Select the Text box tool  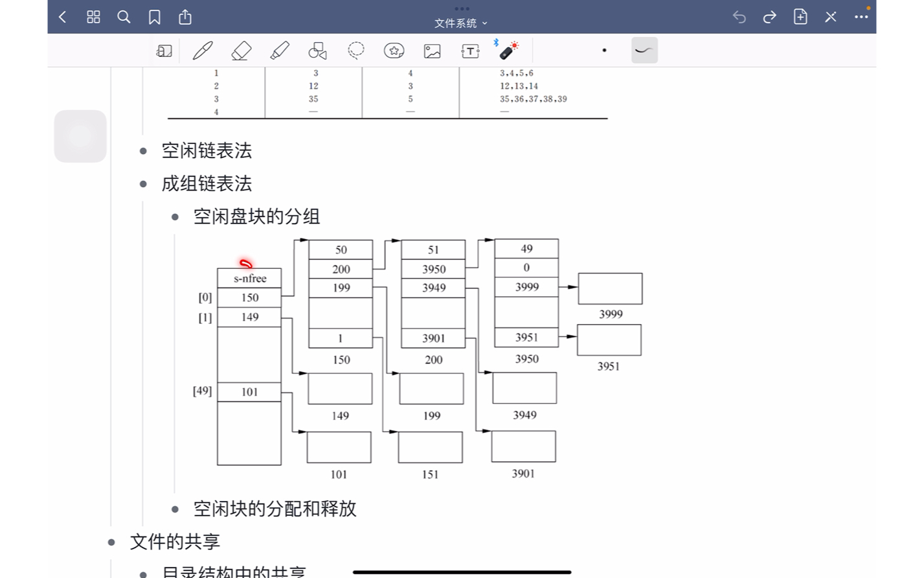(471, 50)
